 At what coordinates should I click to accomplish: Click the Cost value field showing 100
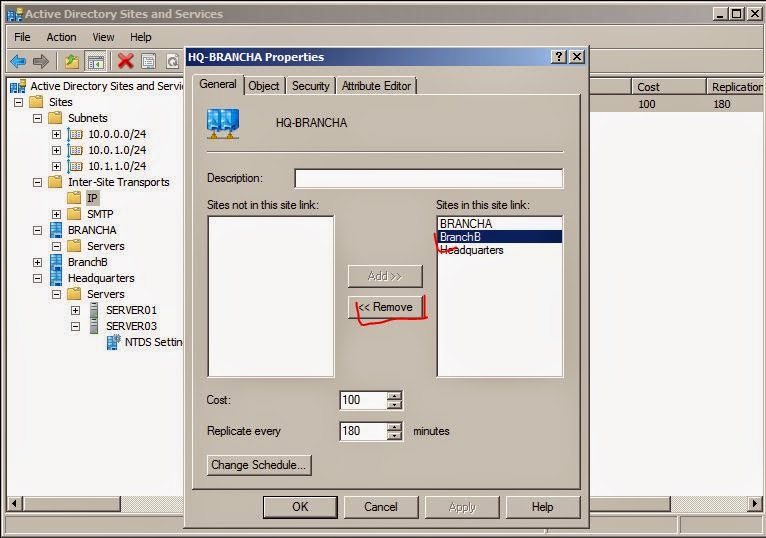click(x=363, y=400)
